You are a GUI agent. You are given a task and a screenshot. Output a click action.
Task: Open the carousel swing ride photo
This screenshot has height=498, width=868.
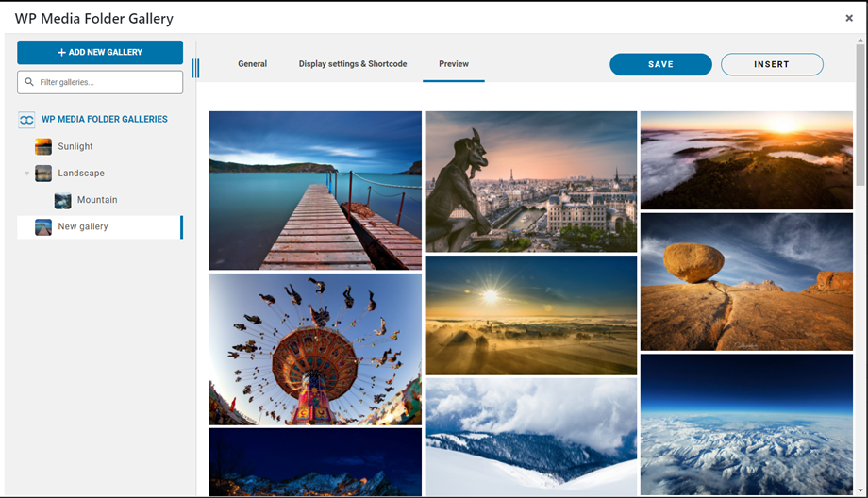(315, 349)
